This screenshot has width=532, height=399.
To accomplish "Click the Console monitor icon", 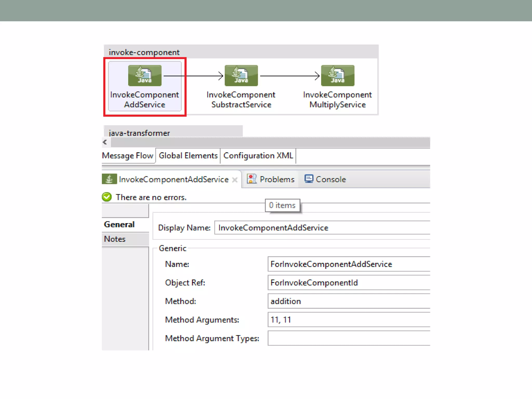I will [x=309, y=179].
